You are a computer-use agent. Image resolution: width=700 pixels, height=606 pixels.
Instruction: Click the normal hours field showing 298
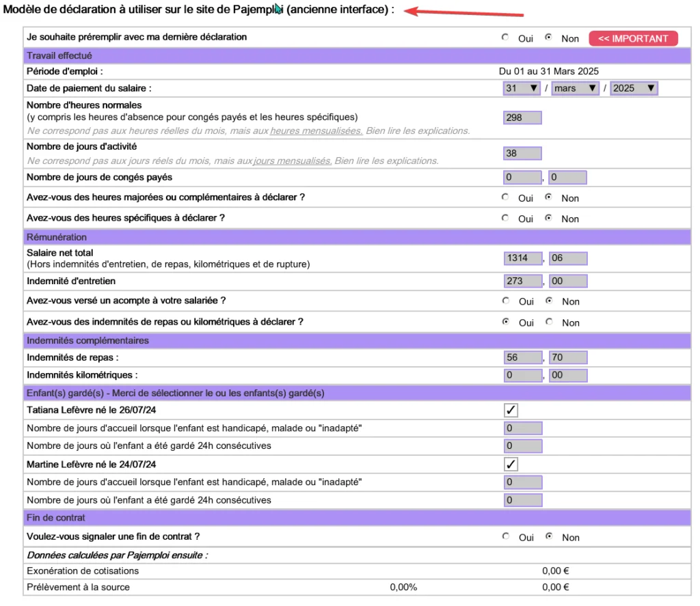point(522,118)
